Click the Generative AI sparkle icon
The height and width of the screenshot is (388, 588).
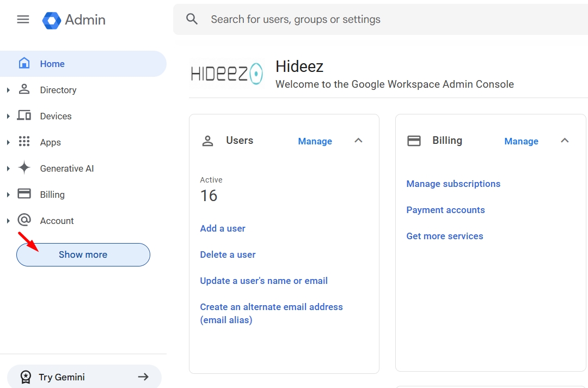(x=24, y=168)
